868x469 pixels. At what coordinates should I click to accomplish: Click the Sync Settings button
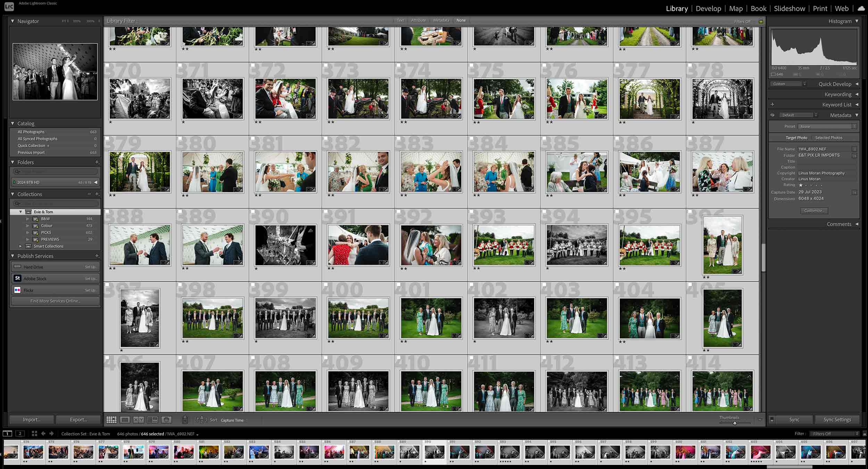[x=837, y=419]
